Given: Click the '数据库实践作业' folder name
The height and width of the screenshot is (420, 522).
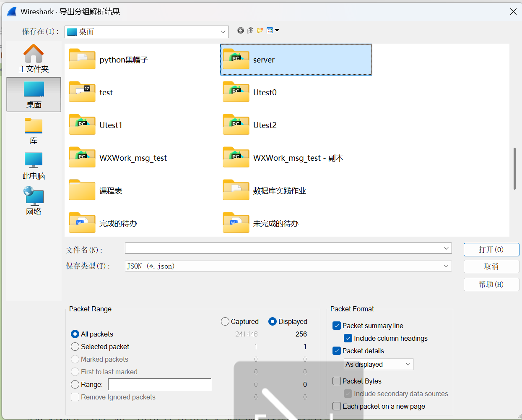Looking at the screenshot, I should click(x=280, y=191).
